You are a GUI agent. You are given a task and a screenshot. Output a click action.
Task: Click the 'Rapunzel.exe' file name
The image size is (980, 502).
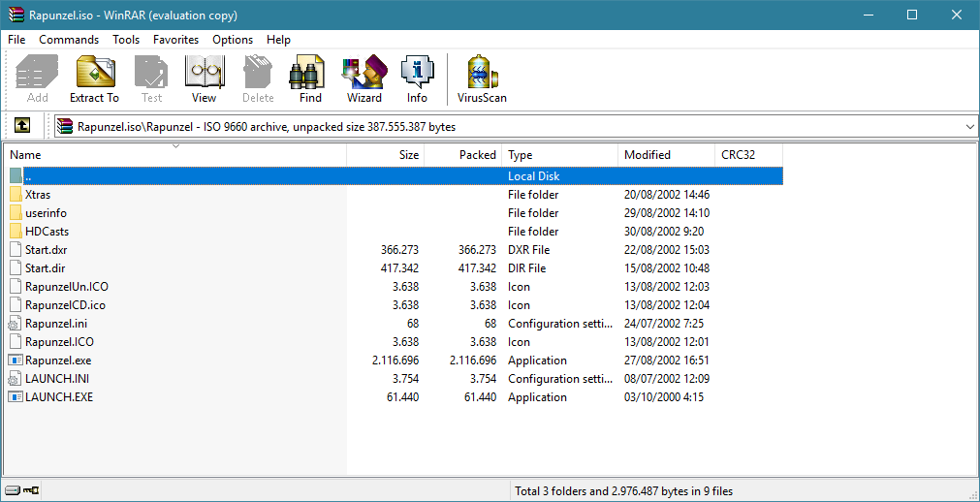point(58,361)
